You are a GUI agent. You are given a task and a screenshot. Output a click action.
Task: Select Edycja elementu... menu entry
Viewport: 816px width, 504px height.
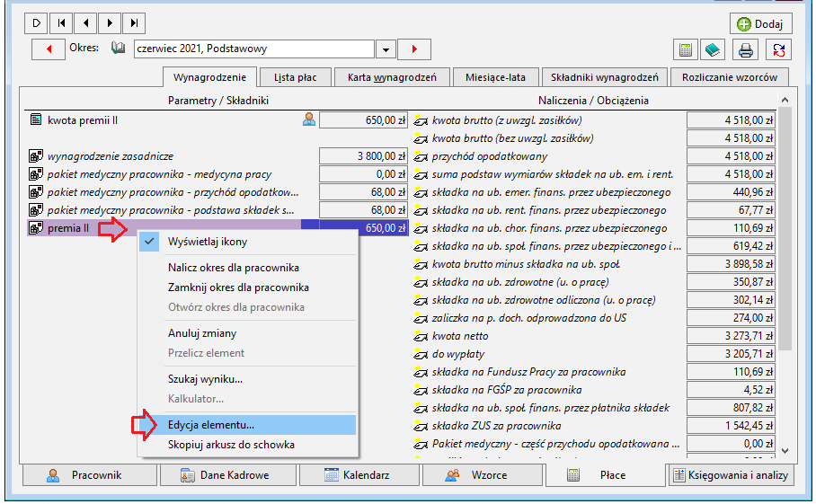(x=248, y=425)
